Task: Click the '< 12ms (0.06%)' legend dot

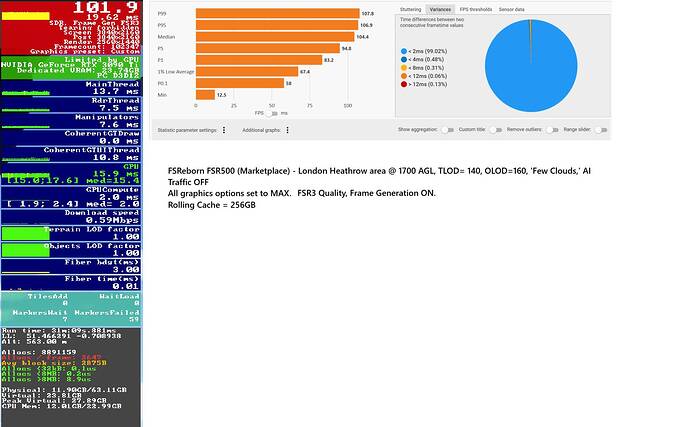Action: click(404, 76)
